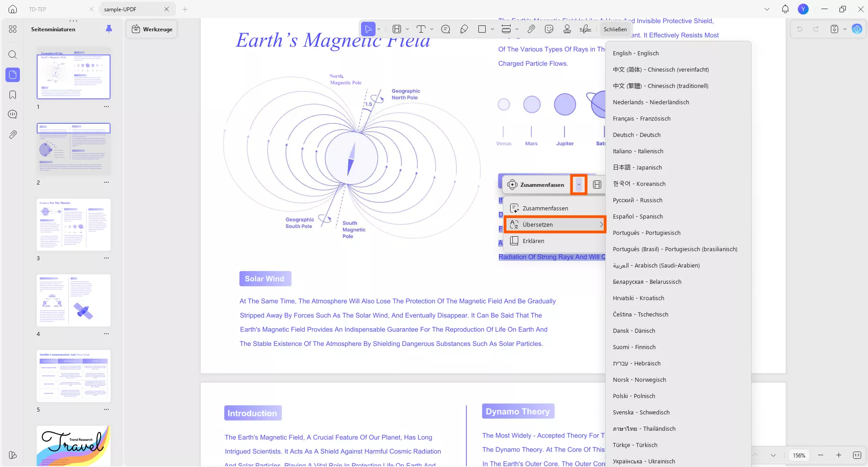Expand rectangle shape dropdown arrow

pos(492,29)
